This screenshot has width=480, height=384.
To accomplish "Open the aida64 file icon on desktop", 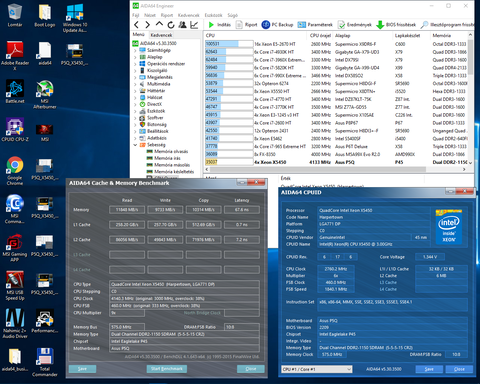I will click(x=45, y=53).
